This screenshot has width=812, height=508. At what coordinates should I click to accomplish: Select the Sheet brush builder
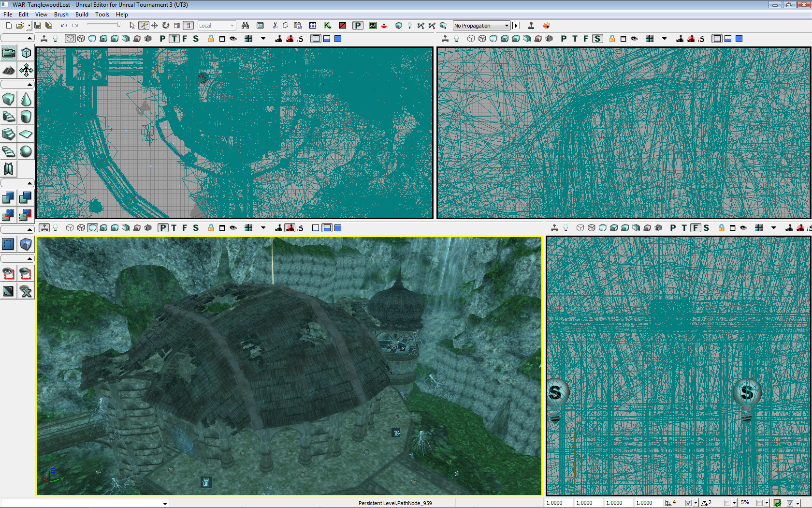tap(26, 134)
